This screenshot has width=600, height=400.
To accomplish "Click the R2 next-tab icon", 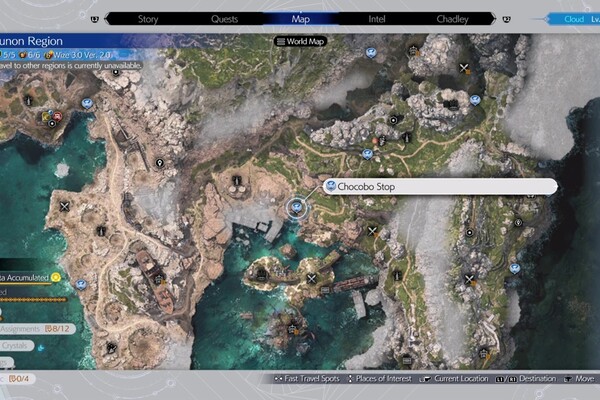I will 506,19.
